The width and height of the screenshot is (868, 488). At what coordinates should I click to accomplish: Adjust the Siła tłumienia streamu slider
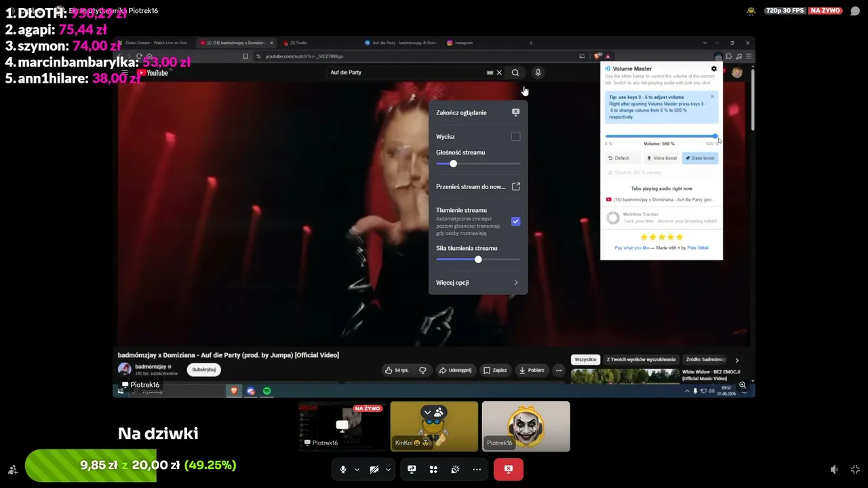tap(478, 260)
